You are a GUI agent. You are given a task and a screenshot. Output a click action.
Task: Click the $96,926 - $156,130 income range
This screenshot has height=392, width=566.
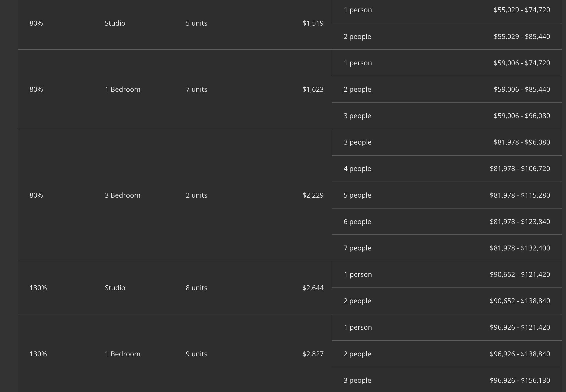pyautogui.click(x=520, y=380)
